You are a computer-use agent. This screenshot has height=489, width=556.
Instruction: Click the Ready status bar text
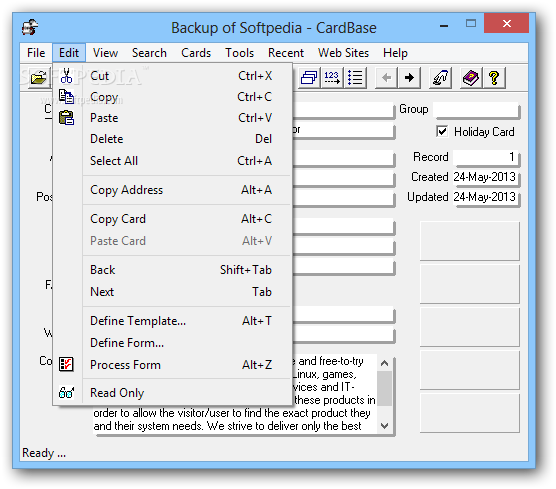[x=44, y=453]
